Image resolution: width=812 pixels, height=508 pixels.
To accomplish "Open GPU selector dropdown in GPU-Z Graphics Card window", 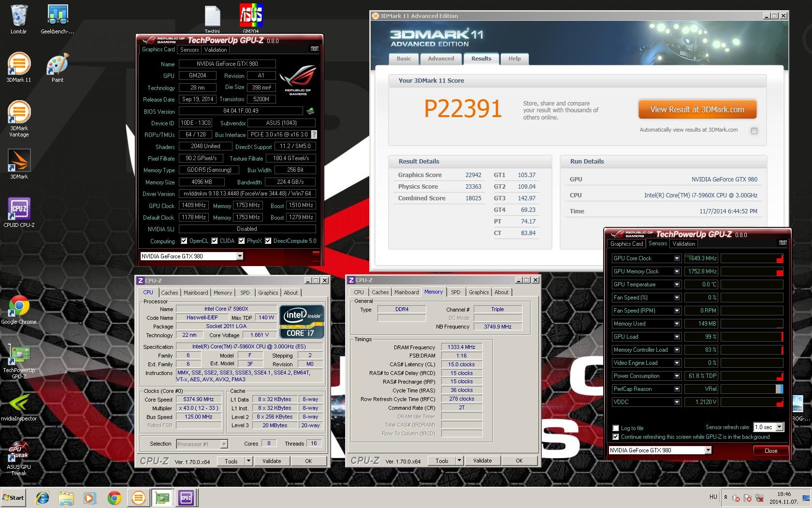I will [239, 256].
